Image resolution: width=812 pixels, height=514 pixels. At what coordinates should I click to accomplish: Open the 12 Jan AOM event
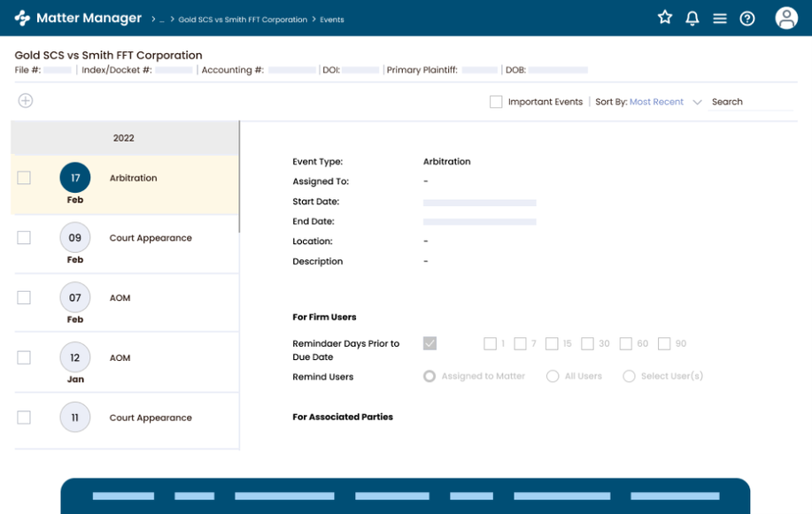(x=120, y=358)
